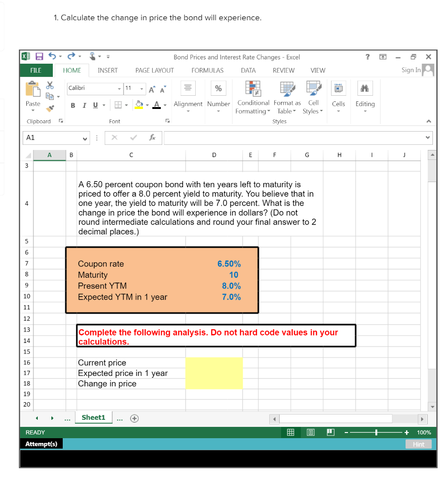Image resolution: width=448 pixels, height=483 pixels.
Task: Adjust the zoom slider
Action: pos(376,432)
